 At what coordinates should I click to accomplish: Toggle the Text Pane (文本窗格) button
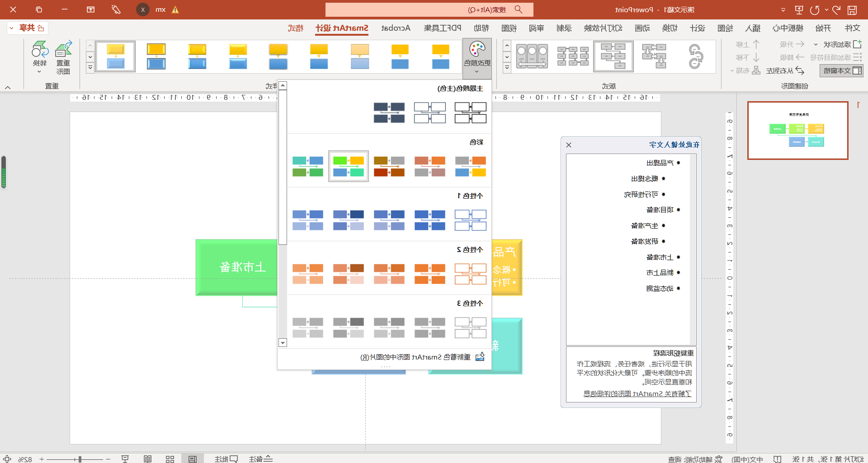[841, 70]
